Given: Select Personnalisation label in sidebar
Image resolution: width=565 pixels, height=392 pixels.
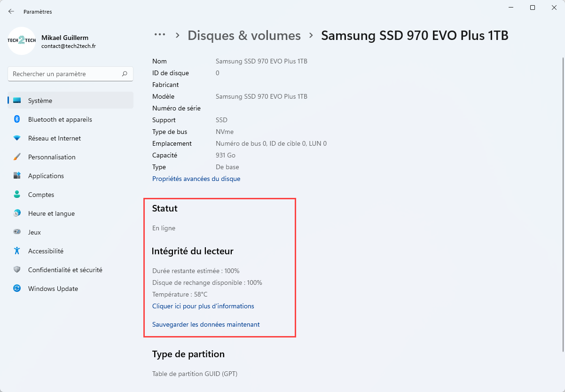Looking at the screenshot, I should [52, 157].
